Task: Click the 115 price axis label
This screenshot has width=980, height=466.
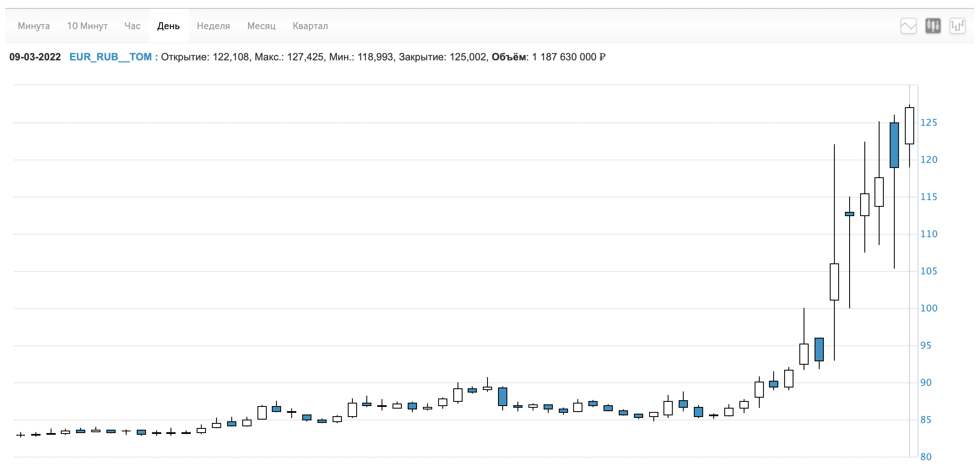Action: coord(929,197)
